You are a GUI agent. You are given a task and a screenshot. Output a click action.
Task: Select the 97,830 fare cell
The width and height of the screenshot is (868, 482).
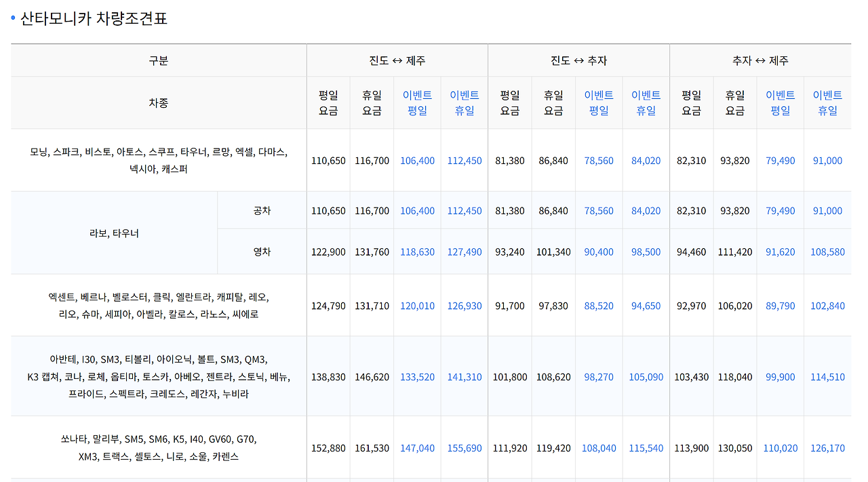pyautogui.click(x=553, y=306)
